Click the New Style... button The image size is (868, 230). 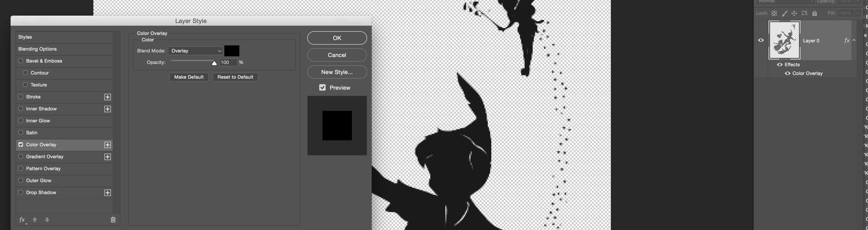[337, 72]
